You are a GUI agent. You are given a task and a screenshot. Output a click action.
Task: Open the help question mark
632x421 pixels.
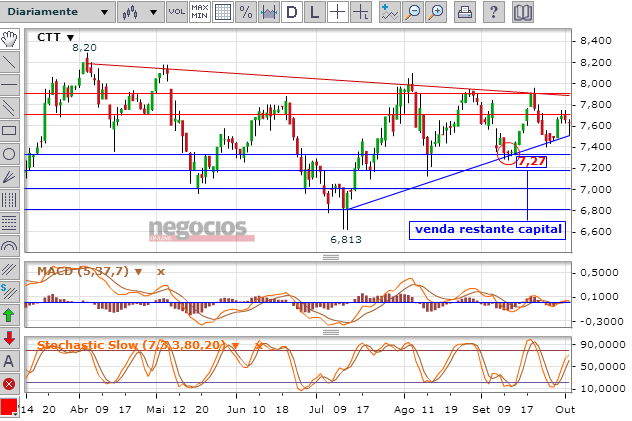click(493, 12)
